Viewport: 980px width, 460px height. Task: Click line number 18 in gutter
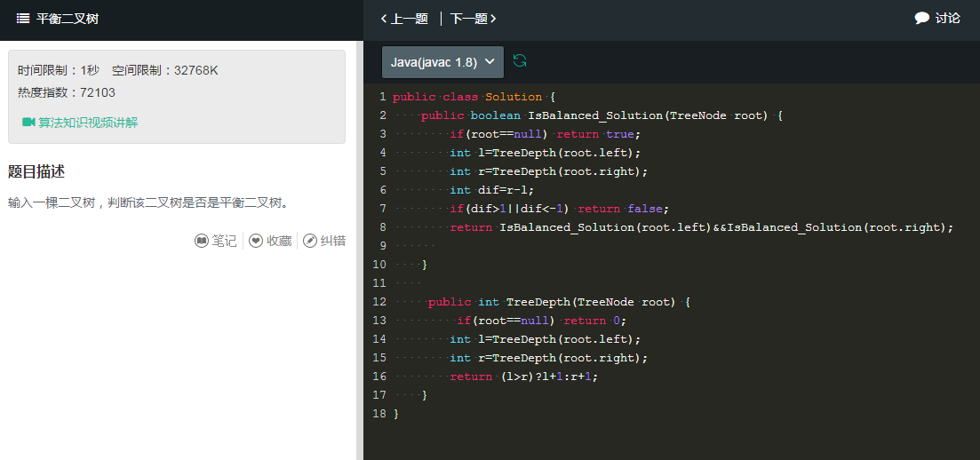(378, 415)
